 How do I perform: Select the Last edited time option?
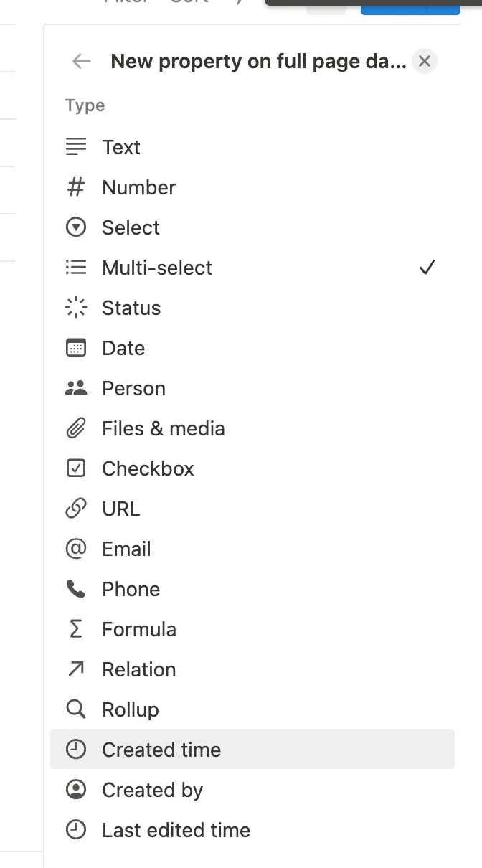(x=176, y=830)
